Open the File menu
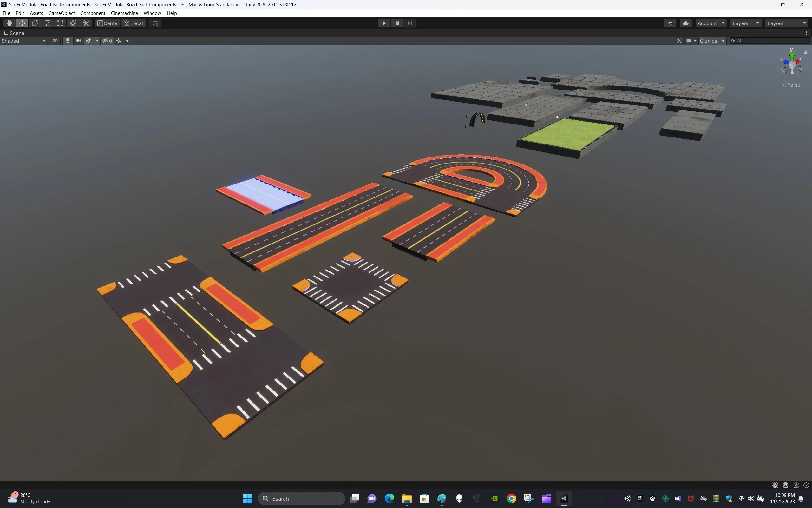The image size is (812, 508). tap(6, 13)
